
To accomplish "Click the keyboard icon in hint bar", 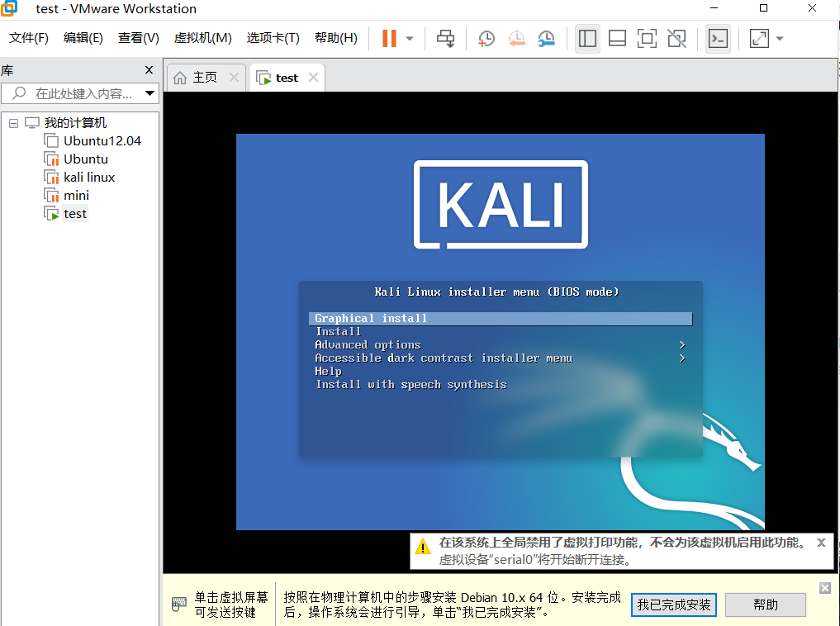I will coord(179,605).
